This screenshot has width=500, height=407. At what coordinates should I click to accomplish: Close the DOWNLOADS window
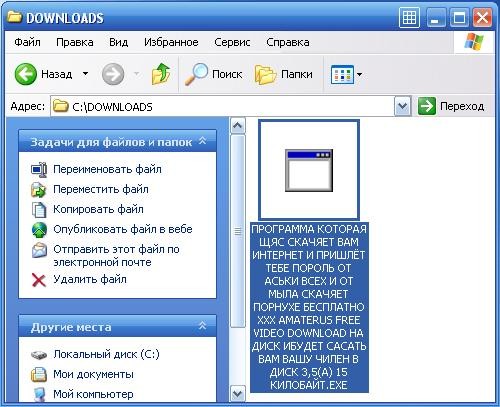tap(482, 18)
